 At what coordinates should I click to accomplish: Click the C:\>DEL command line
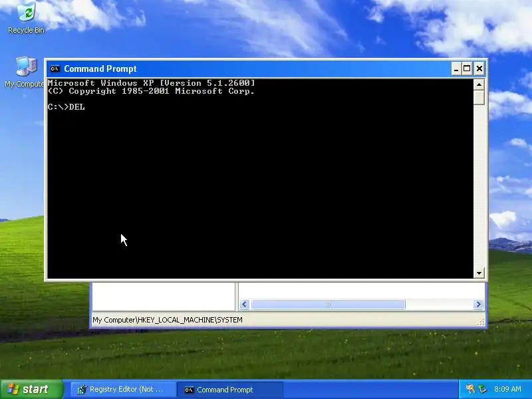coord(66,107)
